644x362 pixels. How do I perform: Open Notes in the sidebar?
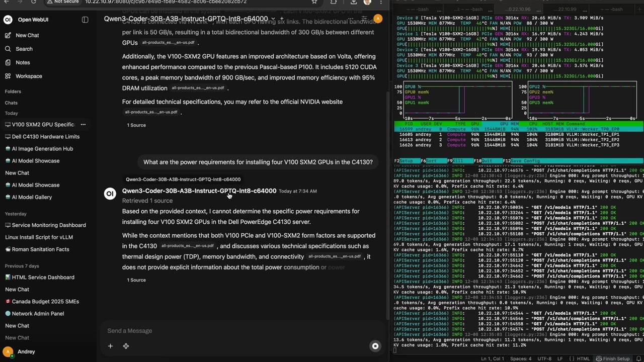click(23, 62)
